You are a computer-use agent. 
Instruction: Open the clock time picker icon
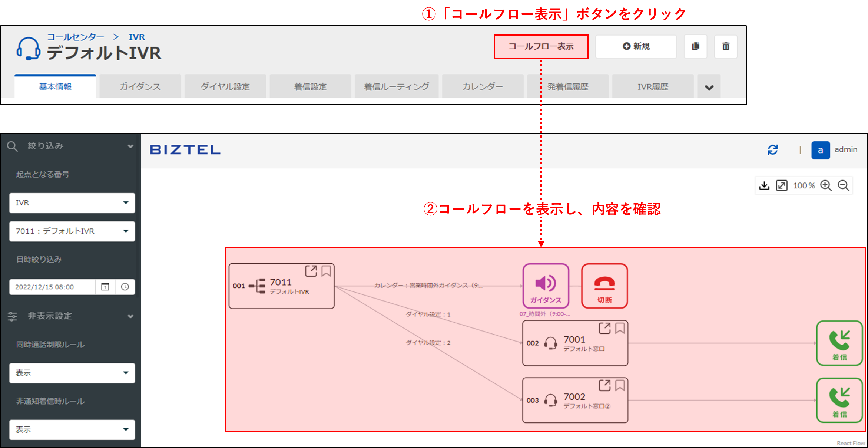point(125,287)
